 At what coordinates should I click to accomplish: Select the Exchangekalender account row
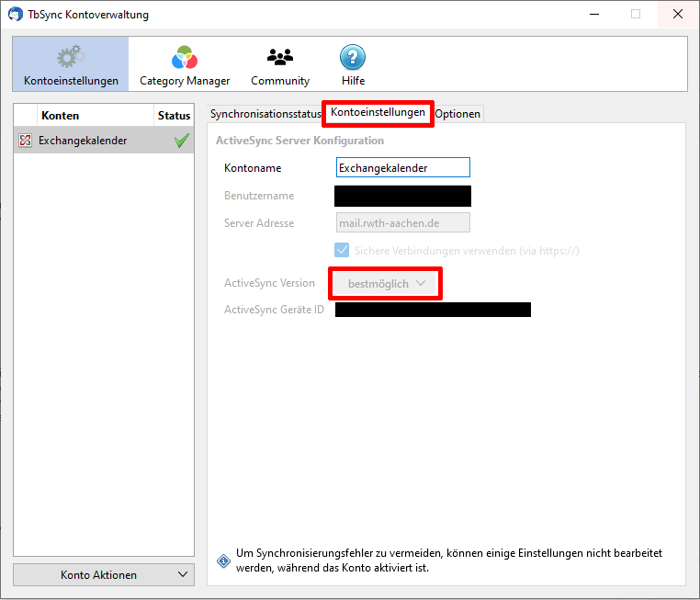point(104,141)
